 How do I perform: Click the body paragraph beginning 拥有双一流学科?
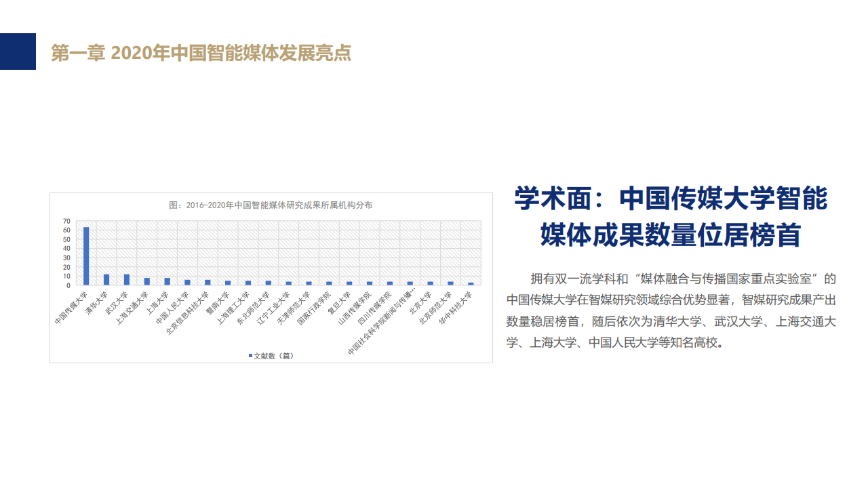coord(671,310)
